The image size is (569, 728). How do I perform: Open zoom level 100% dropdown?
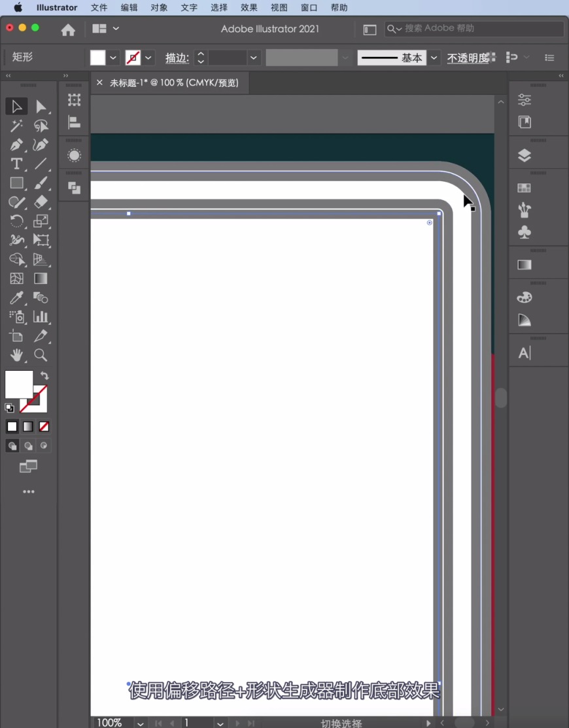tap(140, 723)
